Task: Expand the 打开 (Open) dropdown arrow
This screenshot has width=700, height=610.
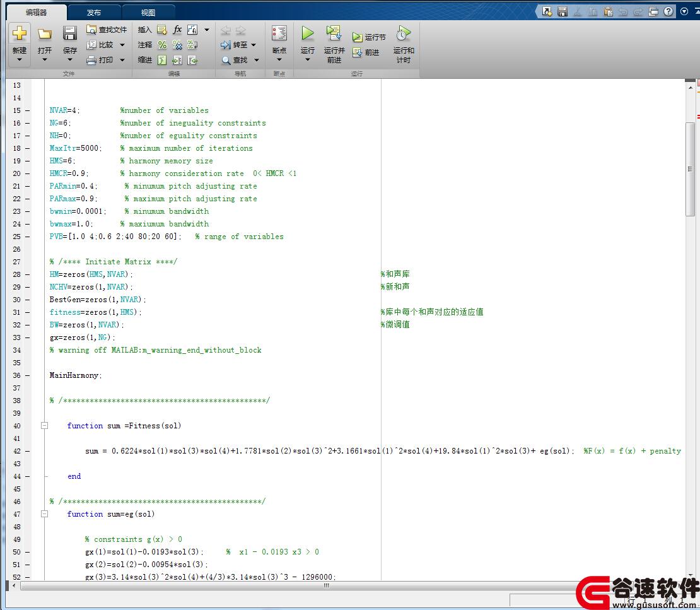Action: [45, 60]
